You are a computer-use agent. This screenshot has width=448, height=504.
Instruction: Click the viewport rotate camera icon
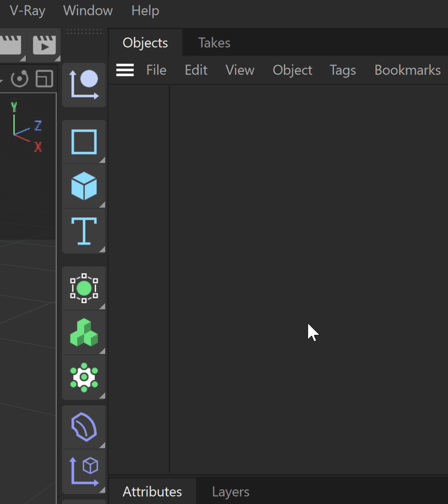(20, 79)
